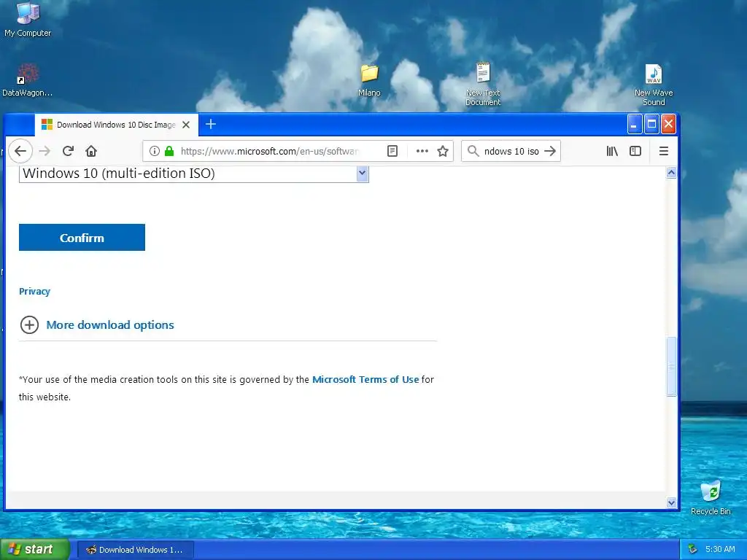The height and width of the screenshot is (560, 747).
Task: Click into the URL address field
Action: 269,151
